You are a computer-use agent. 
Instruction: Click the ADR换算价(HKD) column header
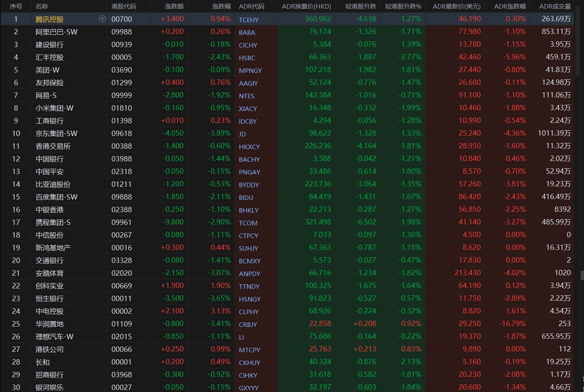(306, 6)
